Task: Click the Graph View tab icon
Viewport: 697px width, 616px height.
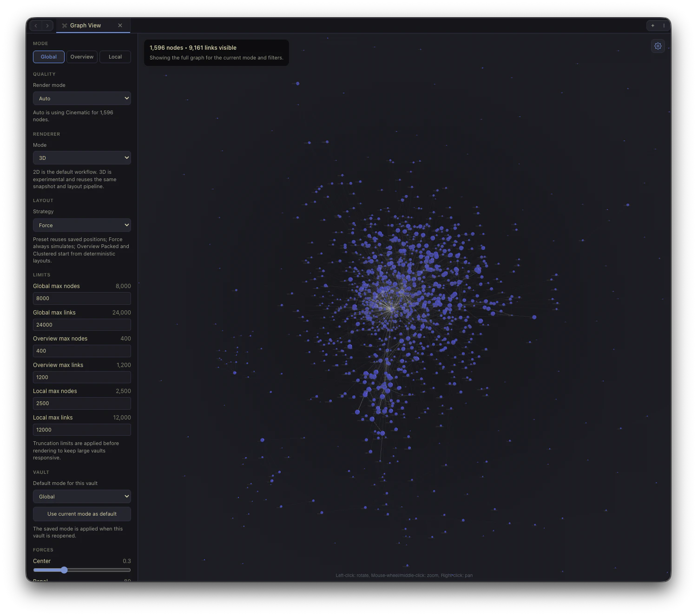Action: 65,26
